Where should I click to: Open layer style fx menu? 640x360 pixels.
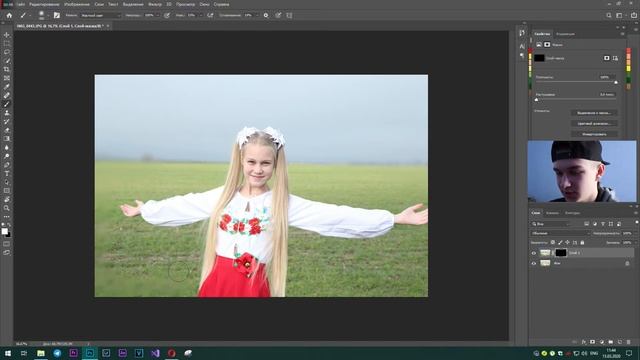[584, 342]
